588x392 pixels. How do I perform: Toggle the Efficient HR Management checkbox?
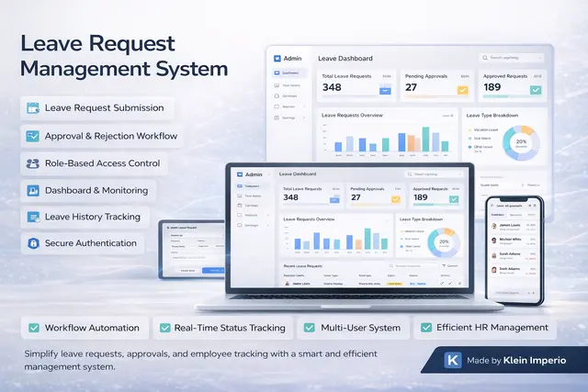(x=426, y=328)
